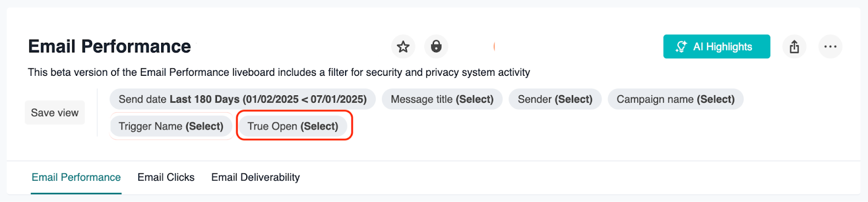Viewport: 868px width, 202px height.
Task: Expand the Campaign name filter
Action: [x=675, y=99]
